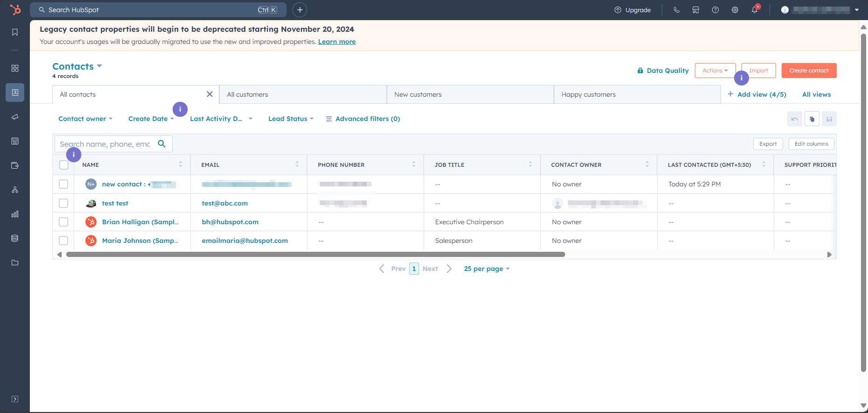Click the Import button
This screenshot has width=868, height=413.
758,71
